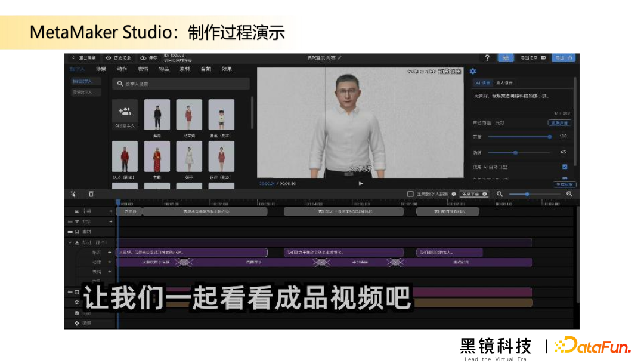
Task: Add an item to the subtitle track
Action: (110, 211)
